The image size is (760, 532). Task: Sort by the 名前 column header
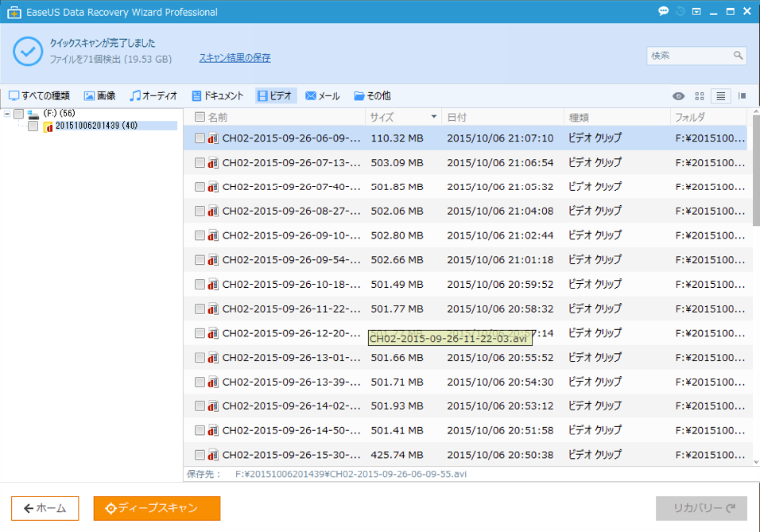(218, 118)
